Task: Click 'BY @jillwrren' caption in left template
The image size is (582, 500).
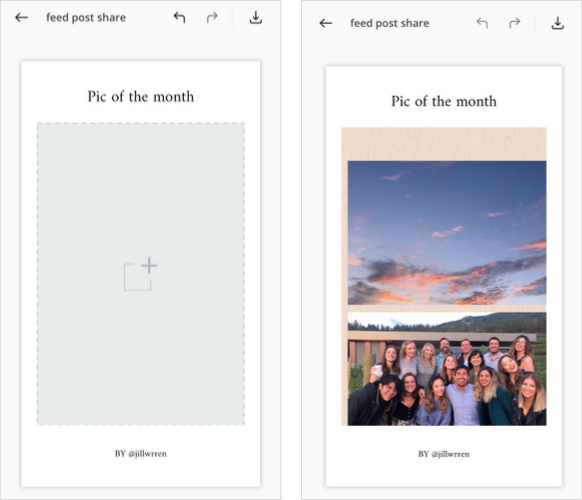Action: (x=141, y=454)
